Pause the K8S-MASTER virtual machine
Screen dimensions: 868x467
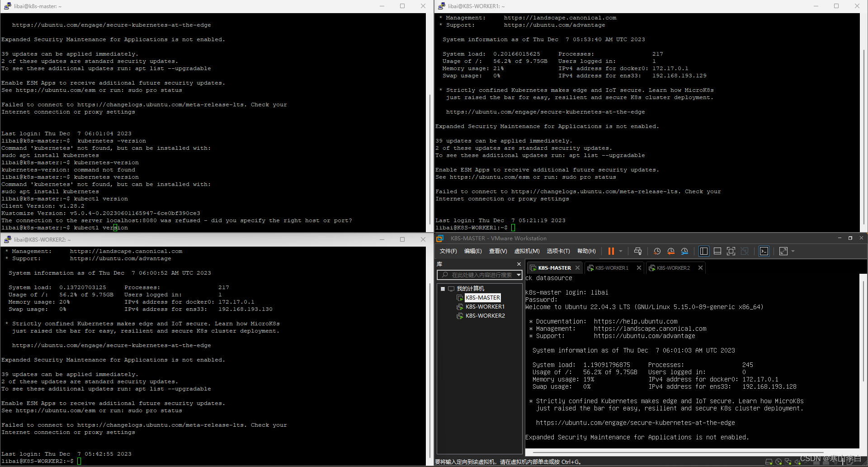click(x=611, y=251)
